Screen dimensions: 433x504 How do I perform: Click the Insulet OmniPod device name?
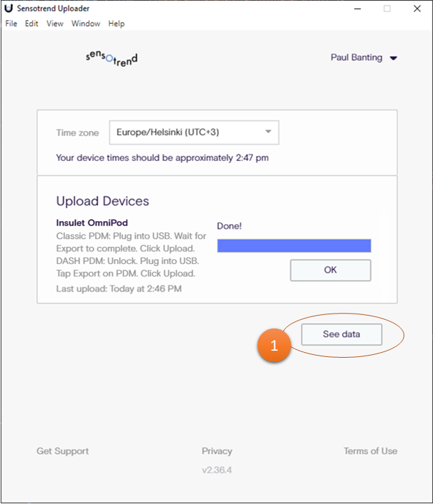tap(92, 223)
